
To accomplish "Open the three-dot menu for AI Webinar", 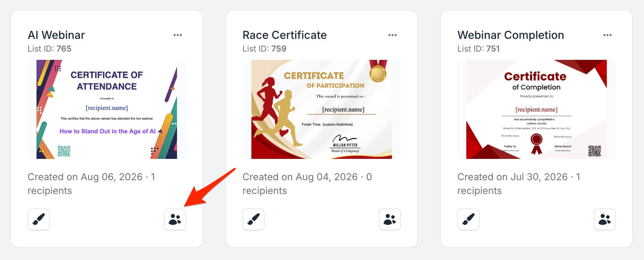I will [178, 35].
